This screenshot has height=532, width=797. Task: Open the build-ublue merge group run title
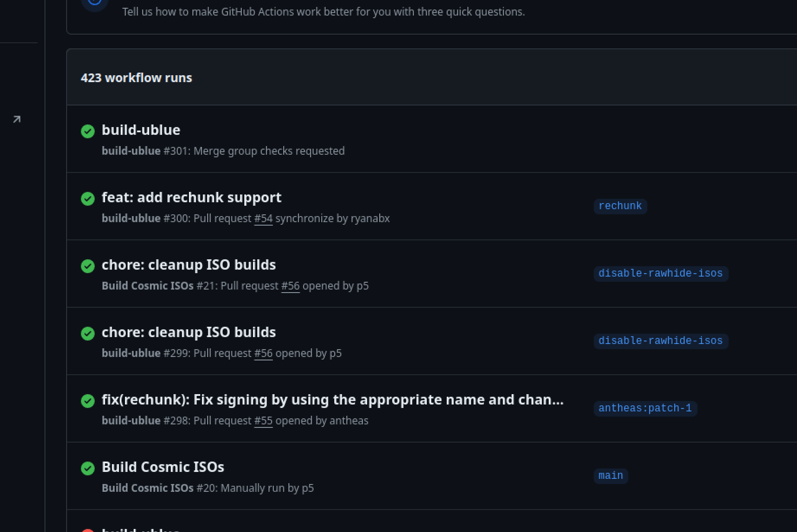pyautogui.click(x=141, y=130)
